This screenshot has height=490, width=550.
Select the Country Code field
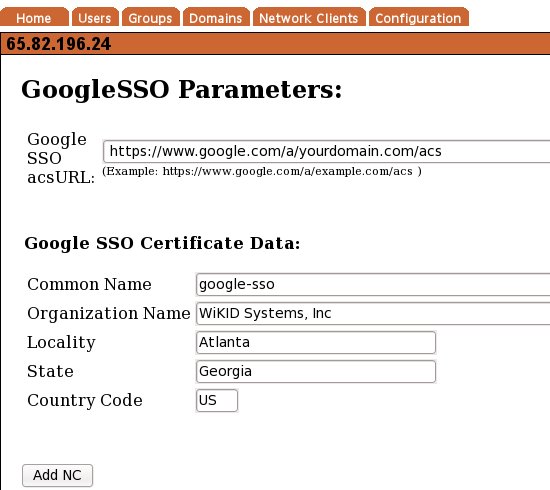217,400
